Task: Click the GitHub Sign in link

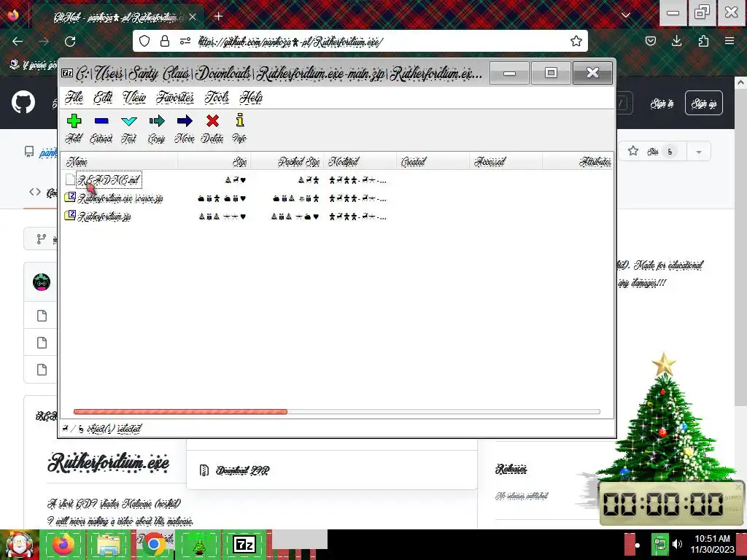Action: coord(662,104)
